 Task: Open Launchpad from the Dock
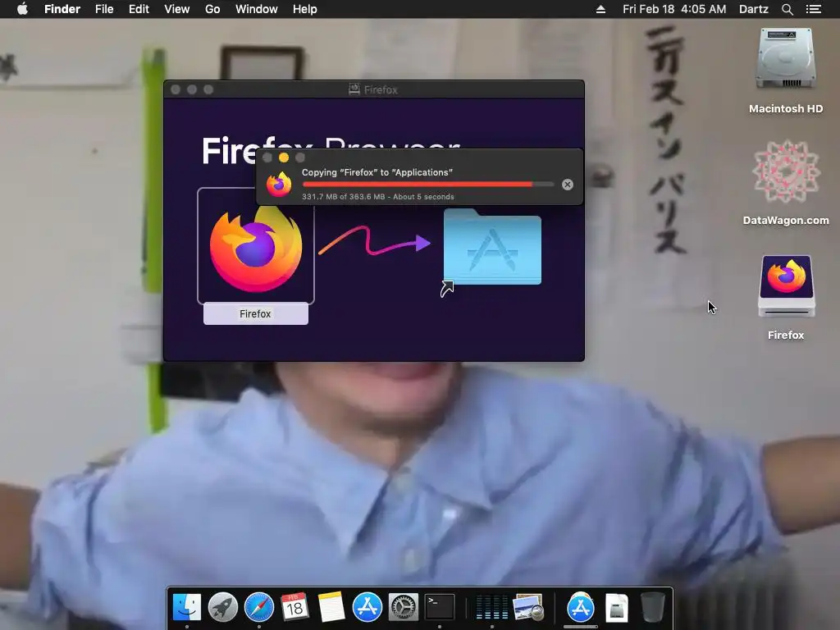pos(223,608)
